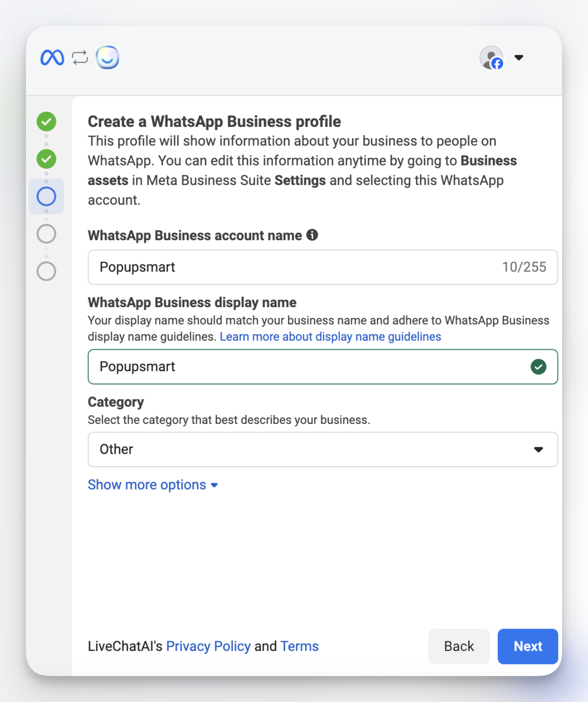Click the LiveChatAI smiley logo
This screenshot has width=588, height=702.
tap(107, 58)
